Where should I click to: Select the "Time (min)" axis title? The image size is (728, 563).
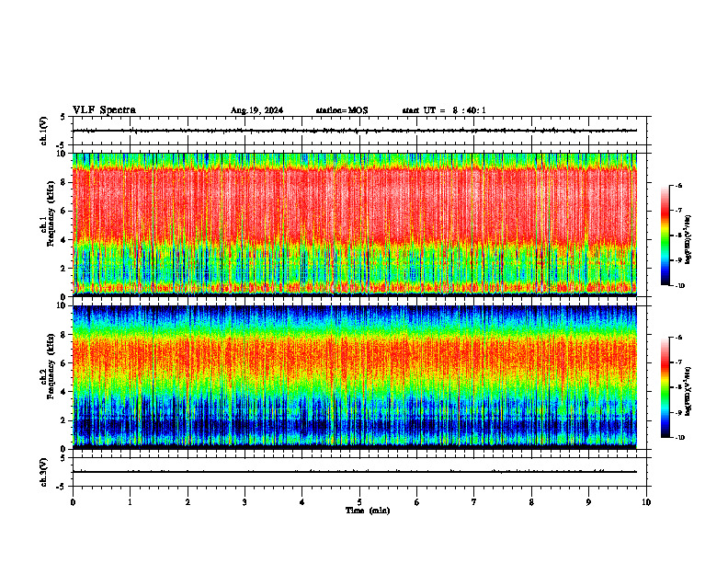click(368, 511)
